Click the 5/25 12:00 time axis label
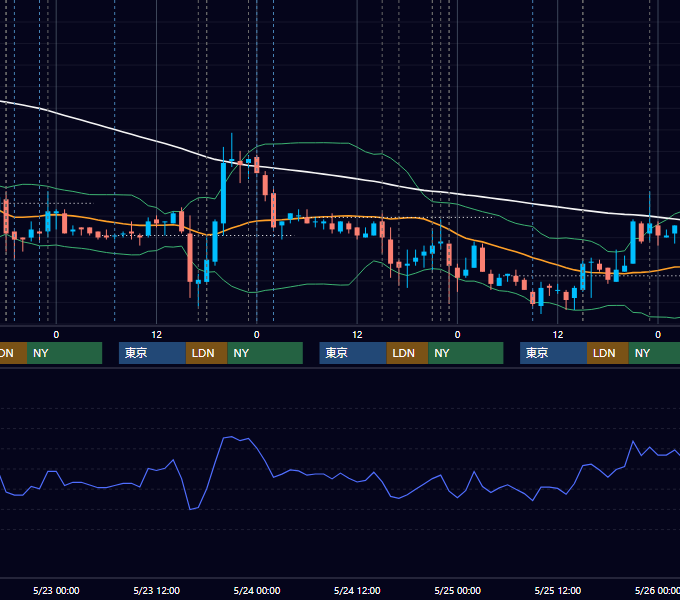This screenshot has width=680, height=600. pyautogui.click(x=558, y=590)
